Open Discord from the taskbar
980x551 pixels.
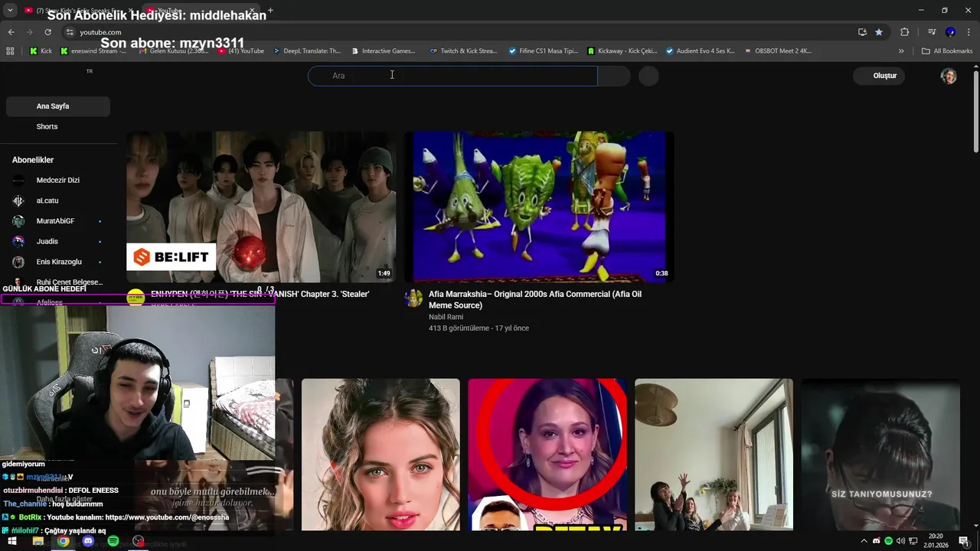(x=88, y=541)
